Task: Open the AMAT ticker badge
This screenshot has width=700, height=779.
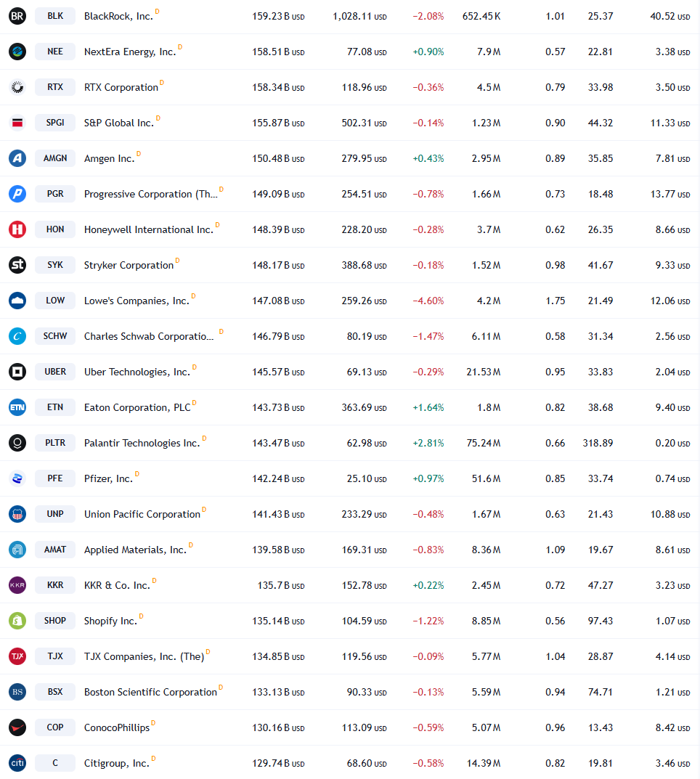Action: [x=55, y=550]
